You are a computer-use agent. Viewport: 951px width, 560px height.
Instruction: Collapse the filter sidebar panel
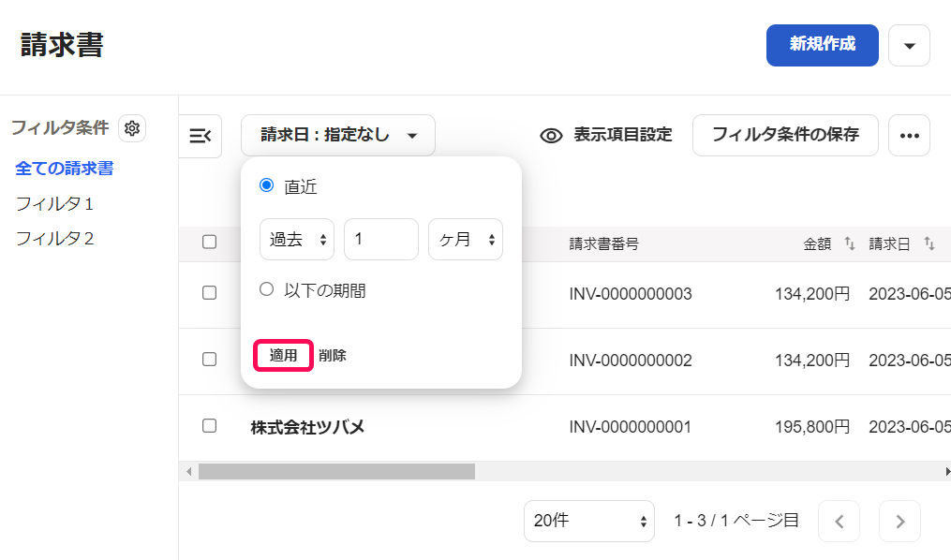click(201, 136)
